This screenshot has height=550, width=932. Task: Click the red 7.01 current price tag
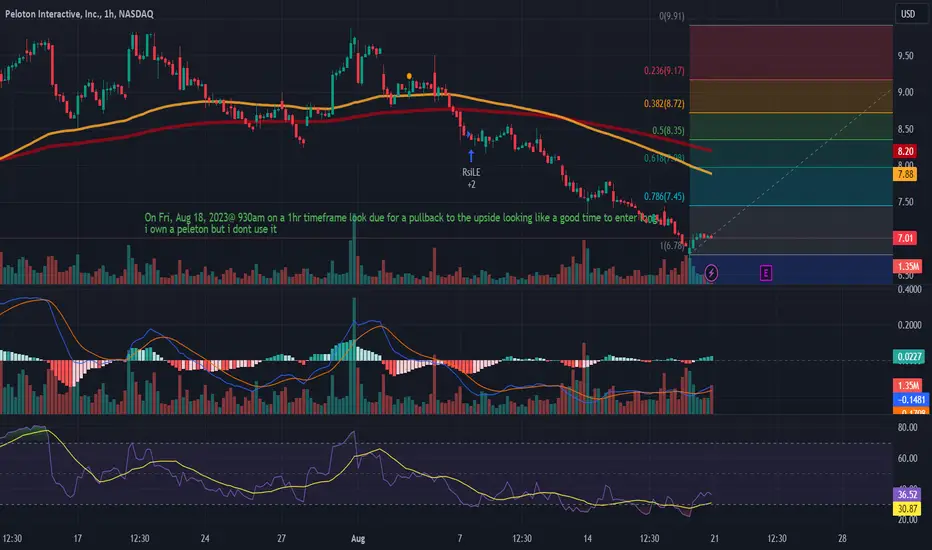(x=905, y=238)
